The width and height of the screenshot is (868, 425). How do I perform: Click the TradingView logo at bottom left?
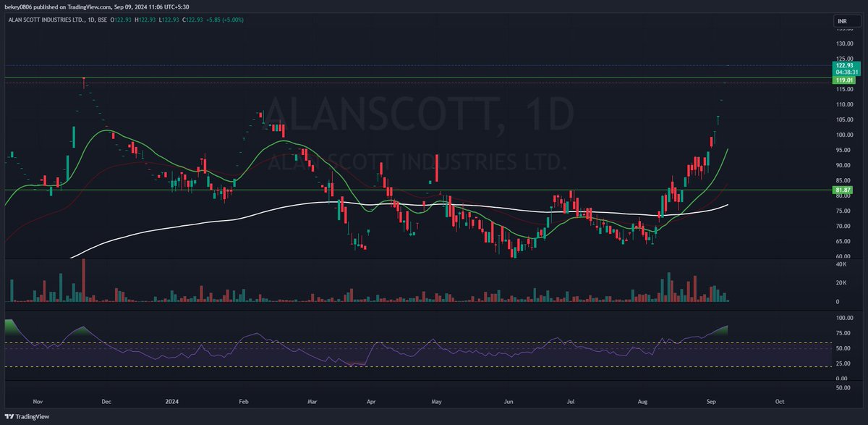coord(27,418)
